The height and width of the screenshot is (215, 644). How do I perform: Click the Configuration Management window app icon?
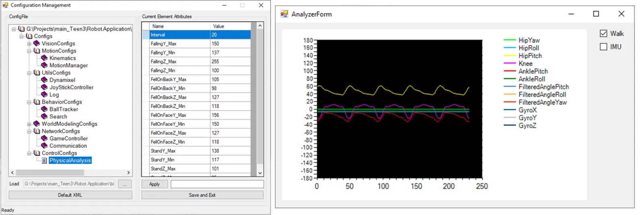point(5,5)
